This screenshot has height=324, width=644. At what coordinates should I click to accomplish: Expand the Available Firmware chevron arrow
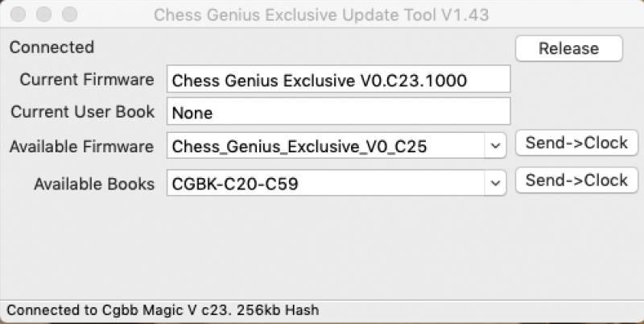click(495, 146)
